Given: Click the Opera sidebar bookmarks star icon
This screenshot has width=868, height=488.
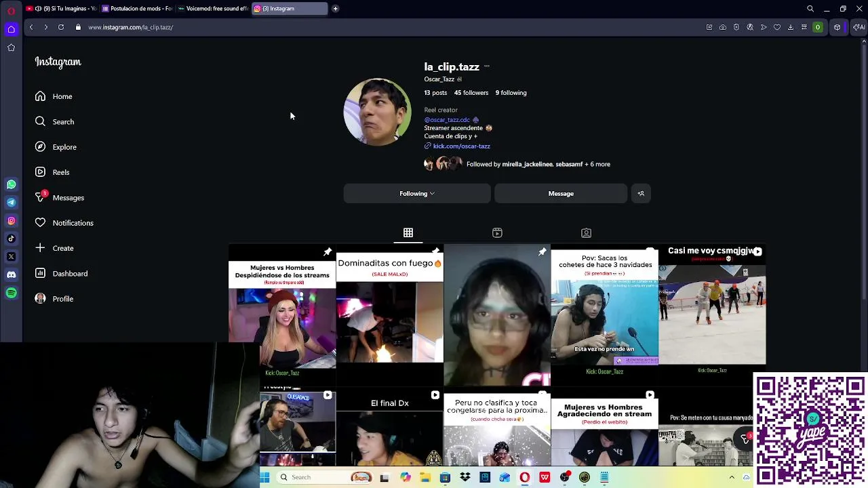Looking at the screenshot, I should 12,47.
